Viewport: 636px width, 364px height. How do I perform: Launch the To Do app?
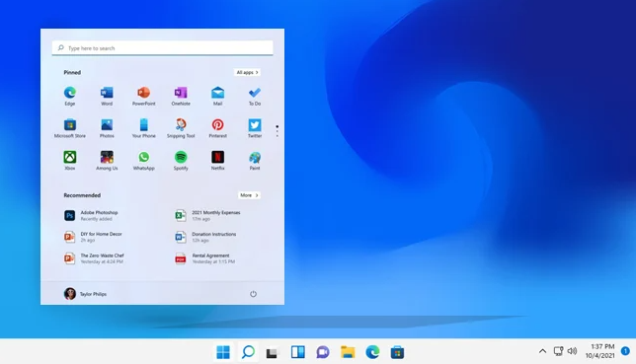click(255, 96)
